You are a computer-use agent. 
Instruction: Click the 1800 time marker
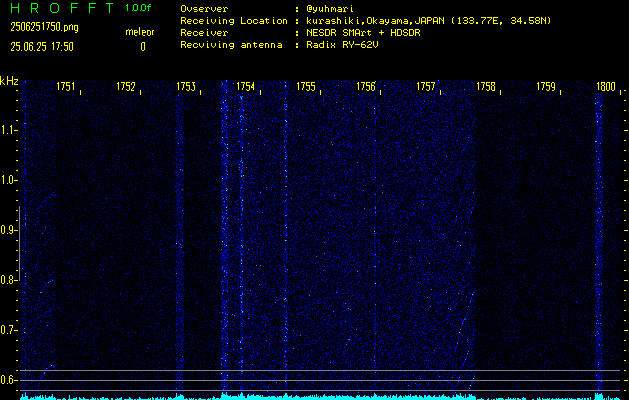pos(606,86)
